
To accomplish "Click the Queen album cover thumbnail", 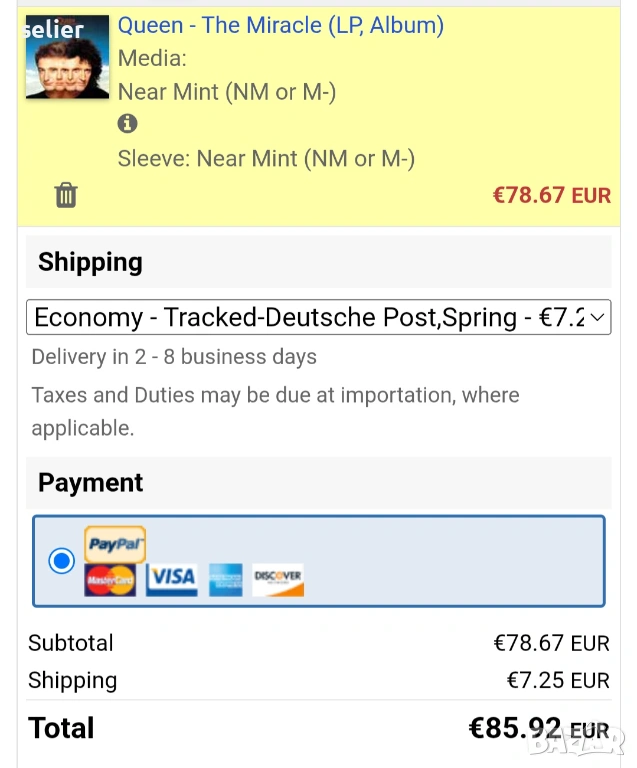I will point(67,57).
